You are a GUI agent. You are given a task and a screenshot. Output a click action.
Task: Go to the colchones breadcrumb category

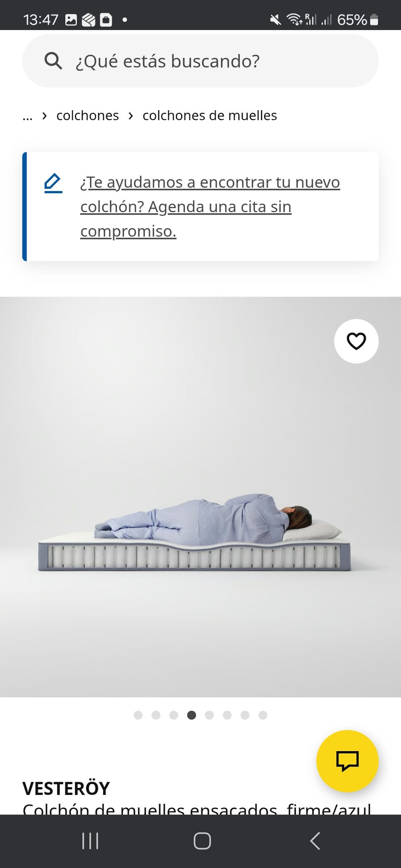[x=88, y=116]
